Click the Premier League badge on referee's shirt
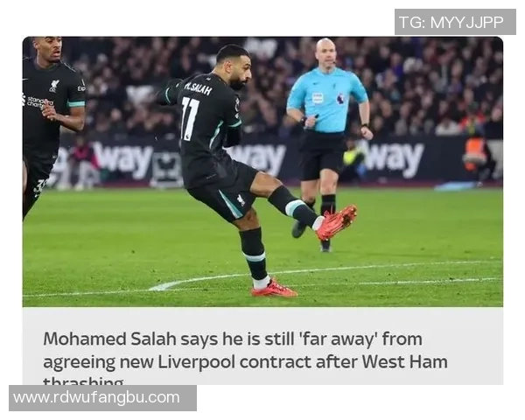This screenshot has width=525, height=420. pyautogui.click(x=340, y=98)
